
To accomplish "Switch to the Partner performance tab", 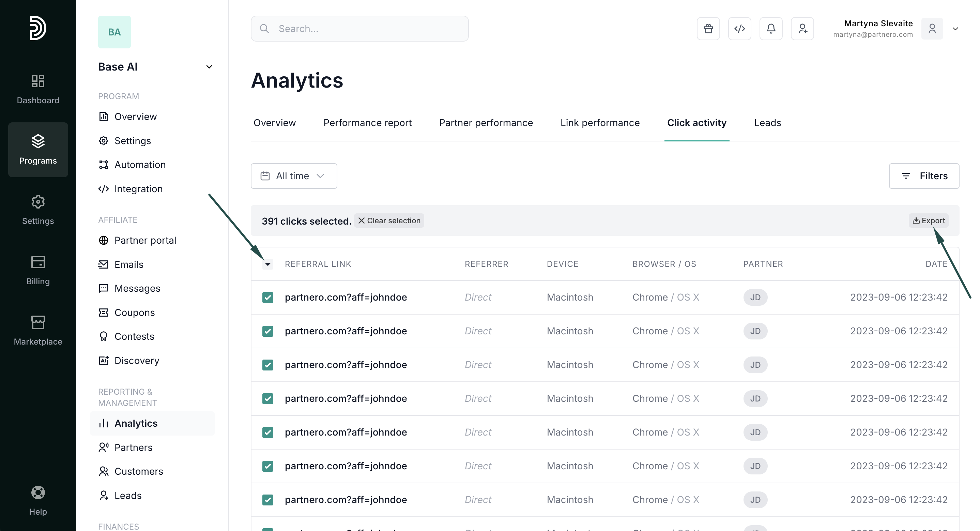I will [x=486, y=123].
